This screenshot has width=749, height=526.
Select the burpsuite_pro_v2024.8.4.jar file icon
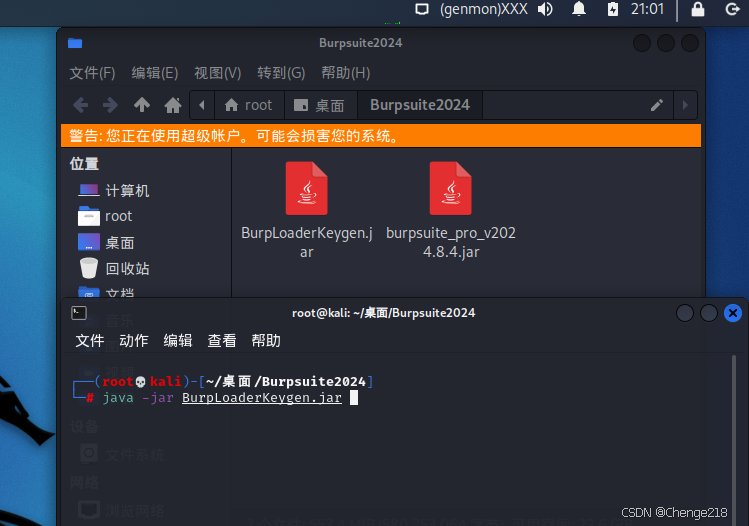point(450,189)
